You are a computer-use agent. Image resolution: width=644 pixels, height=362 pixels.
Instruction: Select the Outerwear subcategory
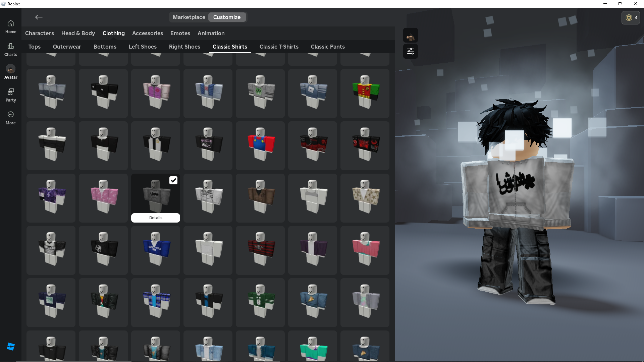pos(67,47)
